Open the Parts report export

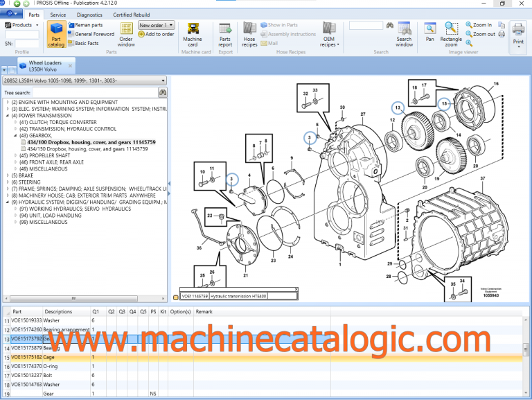pyautogui.click(x=225, y=34)
